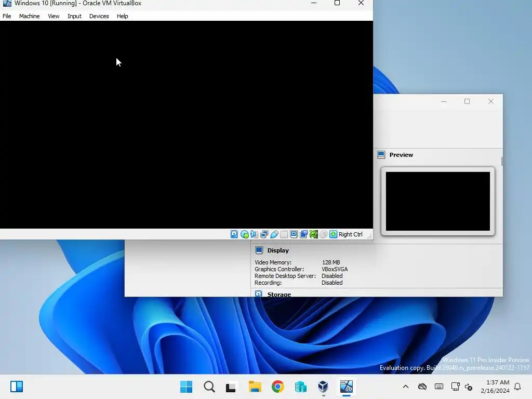Click the running Windows 10 VM taskbar icon
Image resolution: width=532 pixels, height=399 pixels.
(x=347, y=387)
